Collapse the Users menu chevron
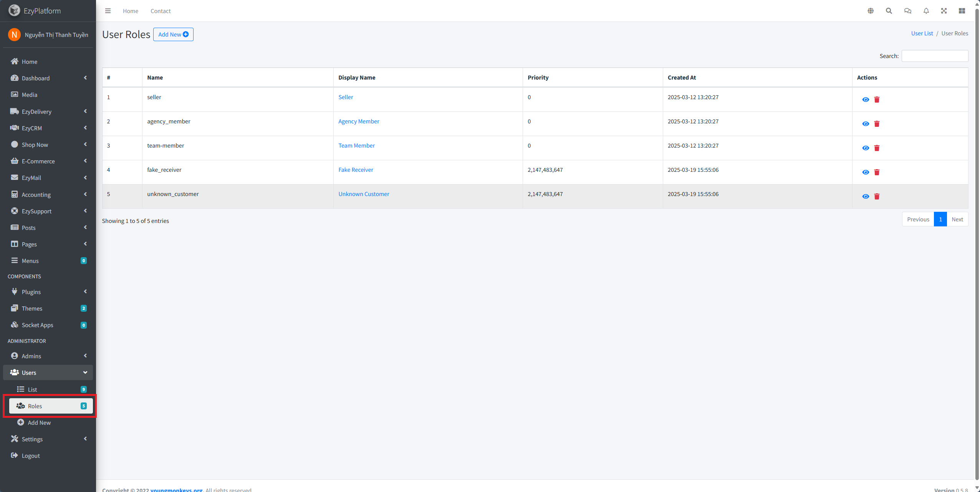 click(x=85, y=372)
